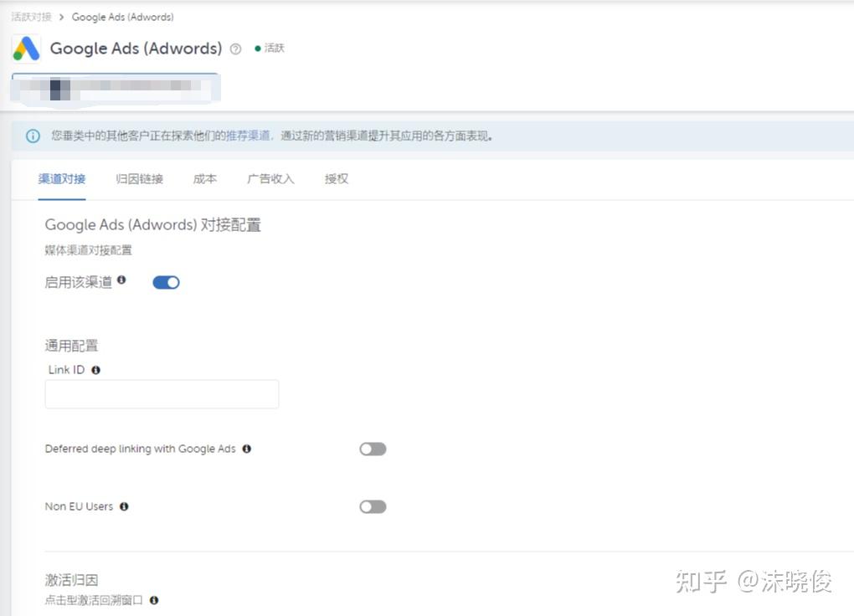
Task: Click info icon beside 启用该渠道
Action: 121,280
